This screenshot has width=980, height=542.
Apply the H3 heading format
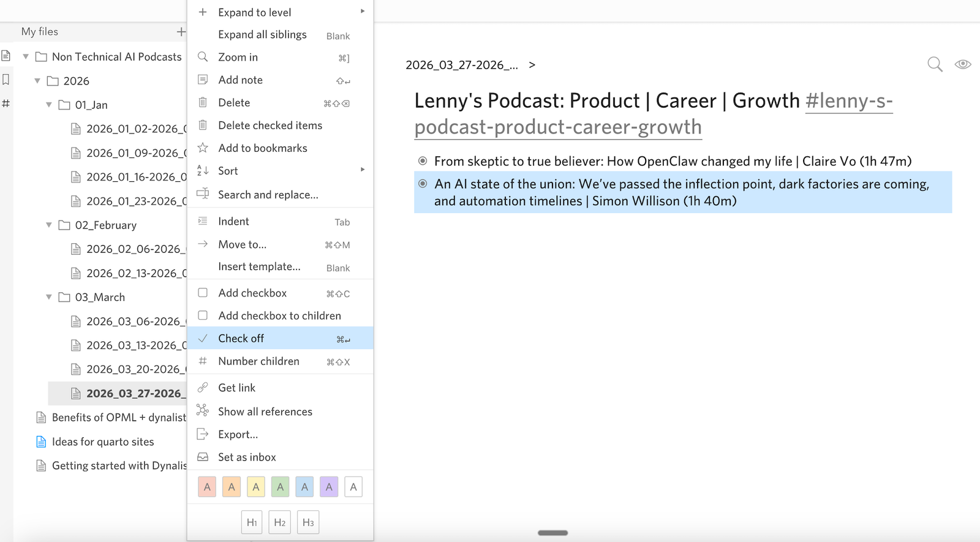[307, 522]
